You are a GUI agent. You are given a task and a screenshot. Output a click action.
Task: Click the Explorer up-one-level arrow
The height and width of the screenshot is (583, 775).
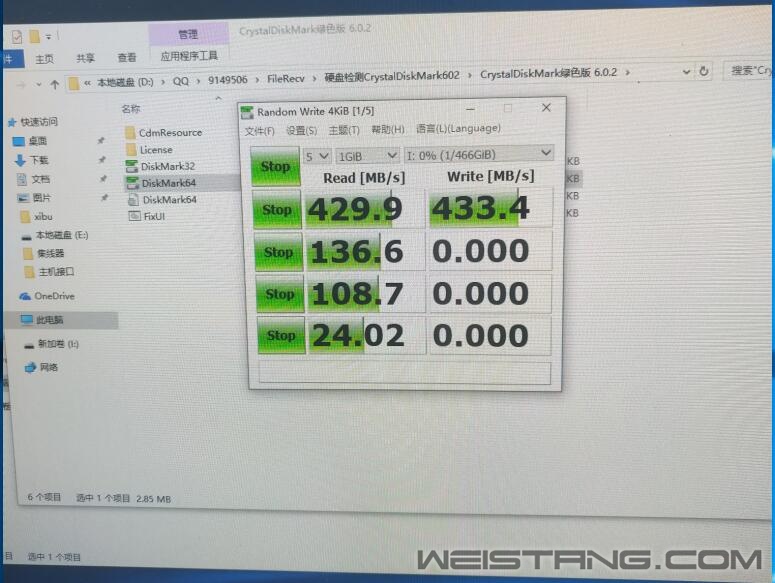[55, 84]
